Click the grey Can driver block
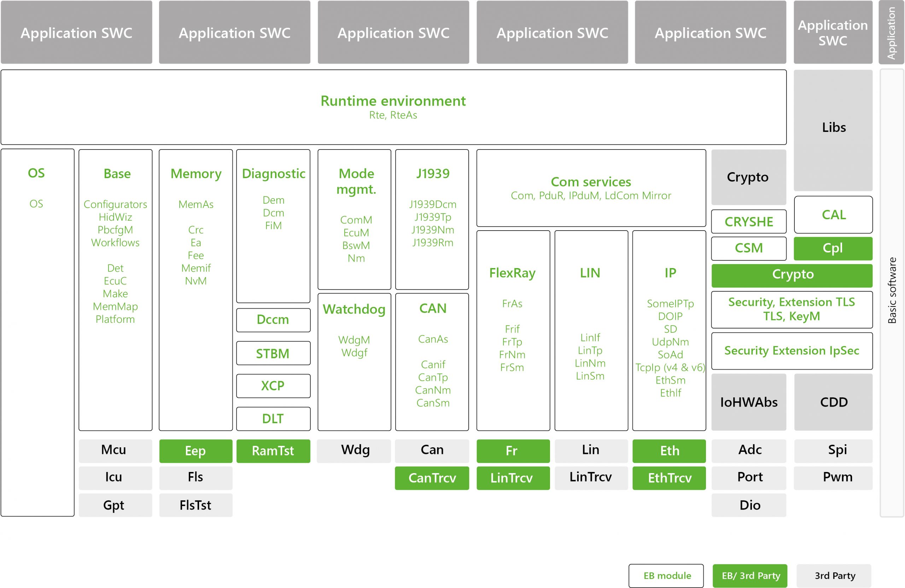The width and height of the screenshot is (905, 588). (x=432, y=451)
